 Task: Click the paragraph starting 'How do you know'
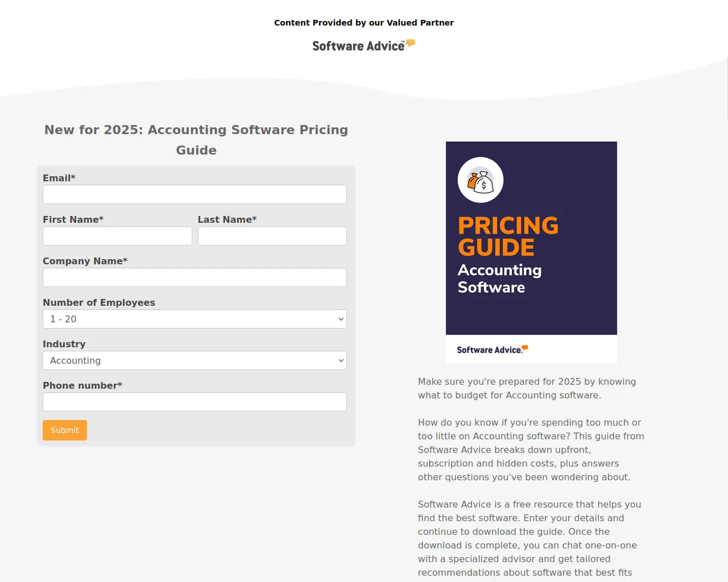tap(531, 450)
